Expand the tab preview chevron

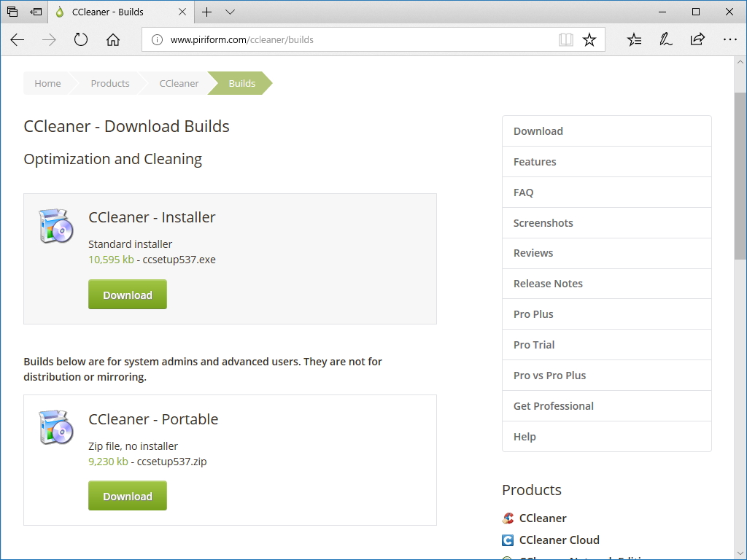click(x=230, y=12)
